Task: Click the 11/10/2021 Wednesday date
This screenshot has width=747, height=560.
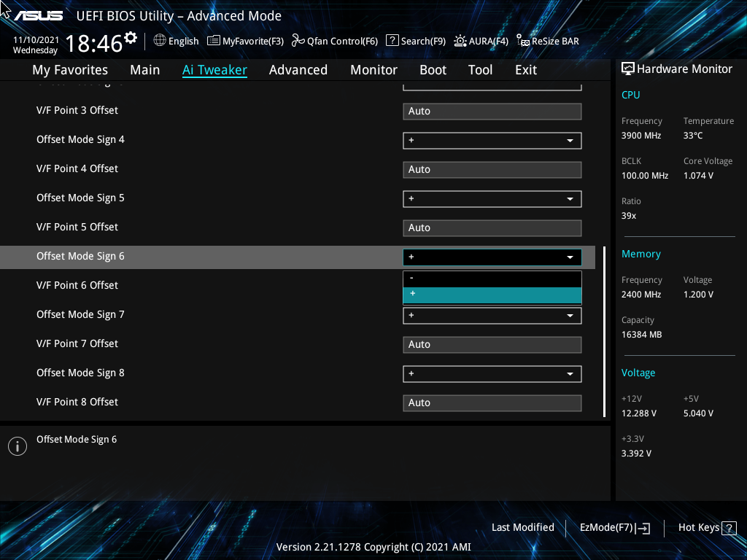Action: click(x=36, y=45)
